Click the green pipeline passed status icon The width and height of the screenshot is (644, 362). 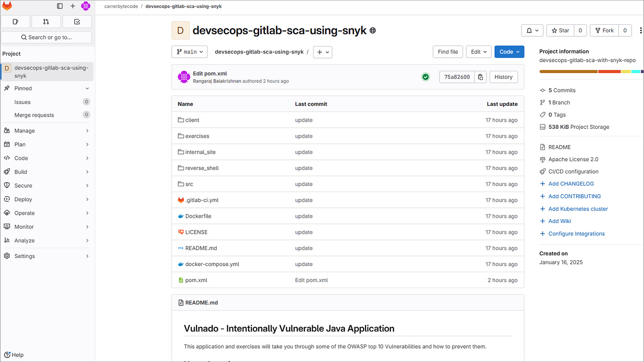click(425, 77)
